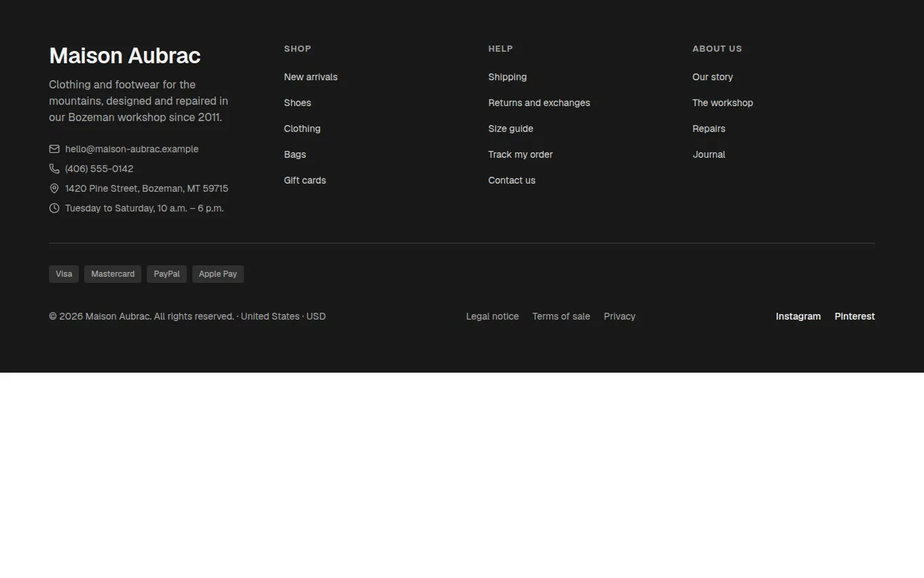Click the Mastercard payment badge
The image size is (924, 578).
(x=113, y=274)
